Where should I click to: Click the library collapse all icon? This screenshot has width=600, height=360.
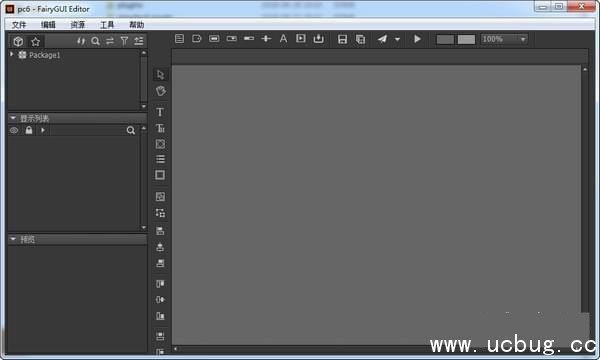[x=139, y=41]
